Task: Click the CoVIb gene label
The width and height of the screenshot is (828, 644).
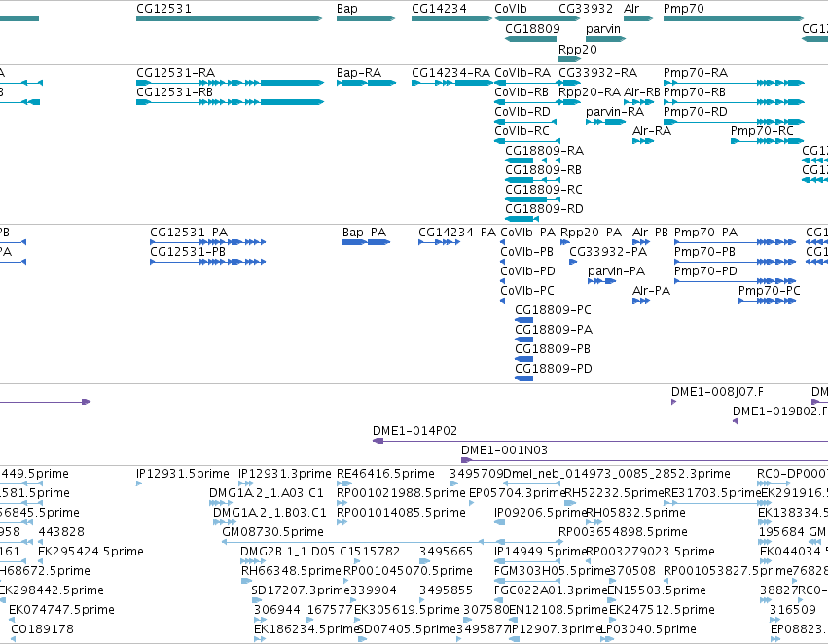Action: coord(510,9)
